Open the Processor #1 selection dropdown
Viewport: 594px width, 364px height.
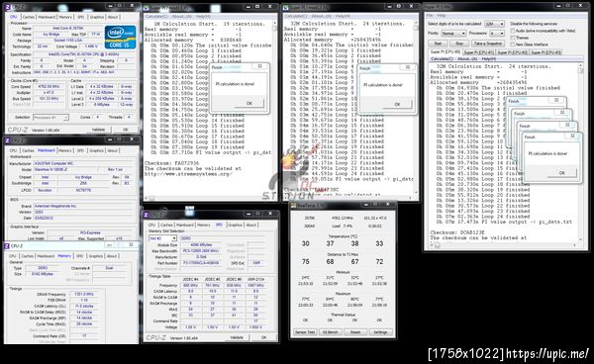click(x=50, y=118)
